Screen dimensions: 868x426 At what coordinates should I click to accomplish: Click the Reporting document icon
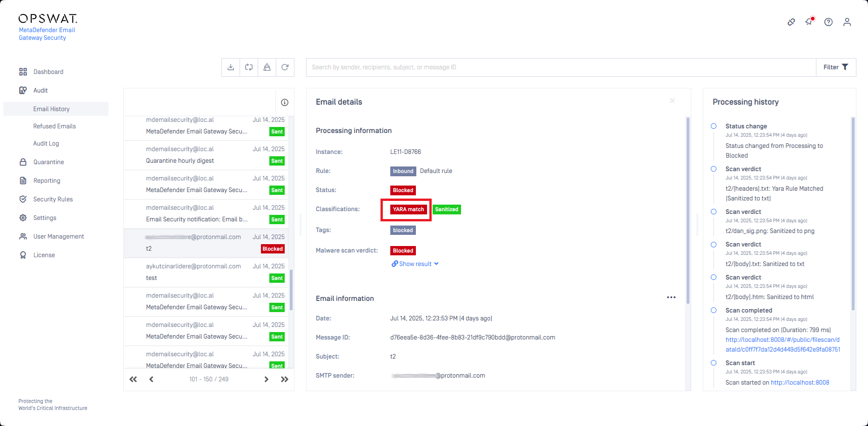click(x=23, y=180)
